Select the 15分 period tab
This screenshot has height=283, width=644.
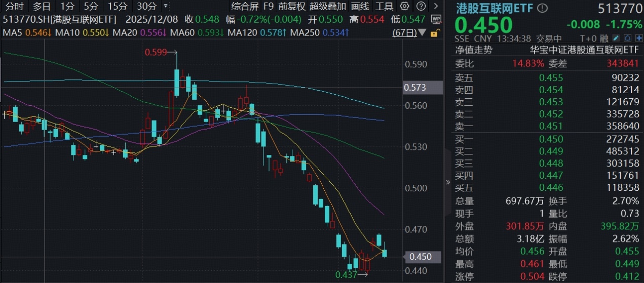tap(118, 7)
